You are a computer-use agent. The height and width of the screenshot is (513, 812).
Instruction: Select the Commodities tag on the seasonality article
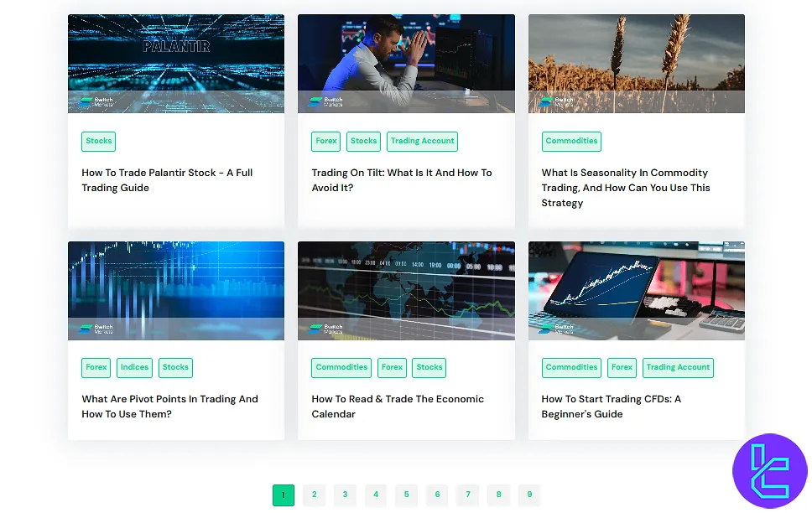571,141
